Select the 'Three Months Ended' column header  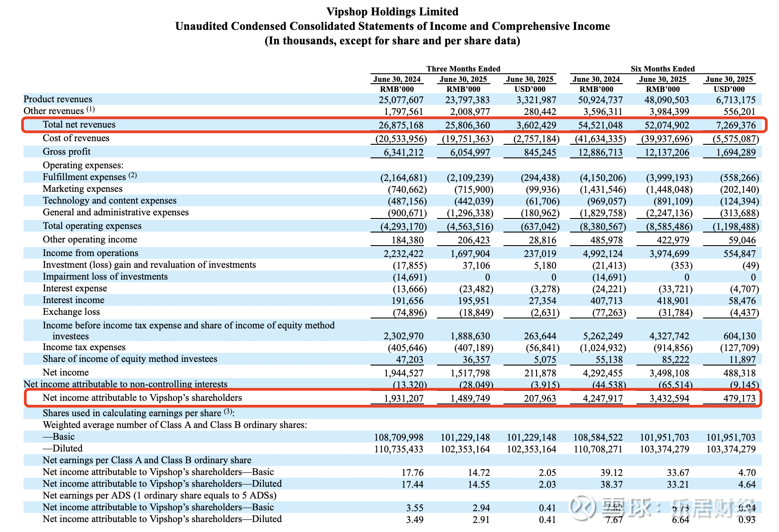[x=463, y=69]
